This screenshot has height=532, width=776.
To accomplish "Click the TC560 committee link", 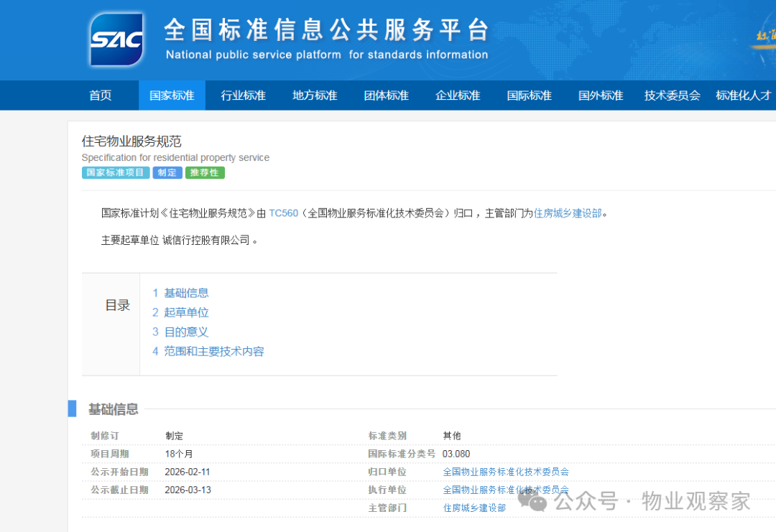I will [x=283, y=213].
